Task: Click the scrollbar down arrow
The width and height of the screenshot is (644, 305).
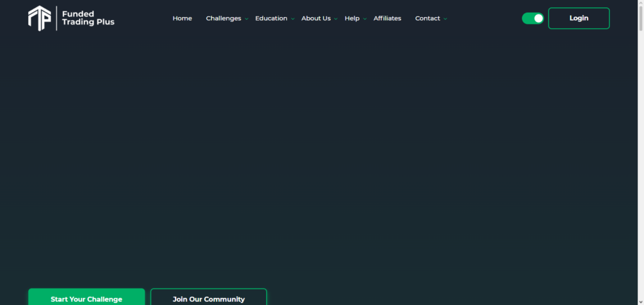Action: click(640, 302)
